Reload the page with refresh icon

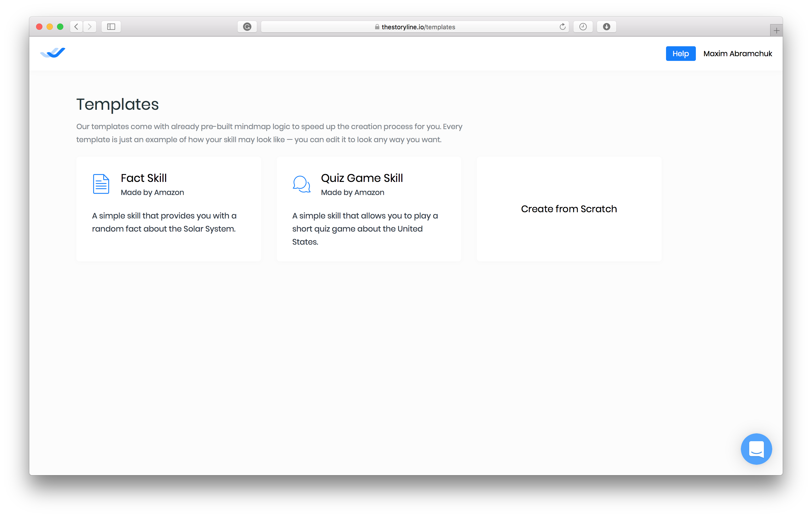562,27
